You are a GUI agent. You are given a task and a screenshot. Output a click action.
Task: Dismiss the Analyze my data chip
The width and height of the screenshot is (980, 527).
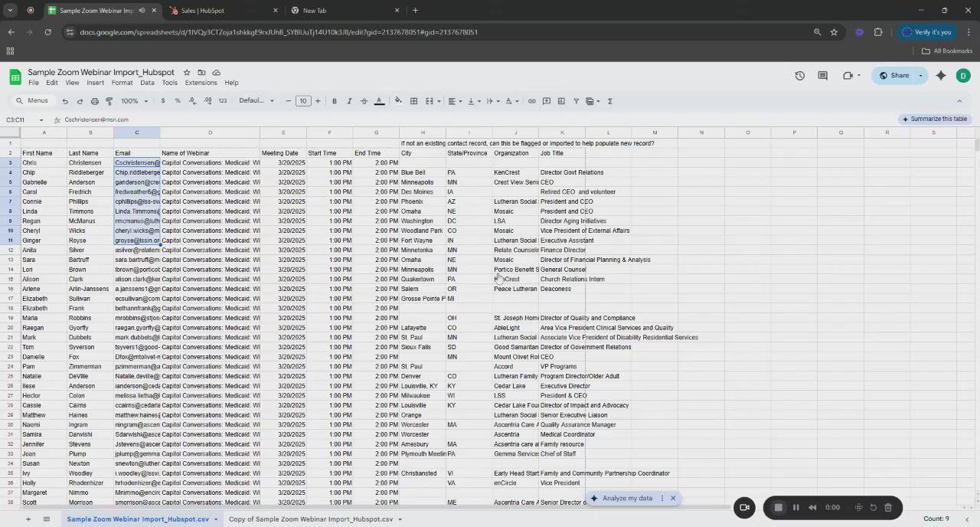coord(673,499)
